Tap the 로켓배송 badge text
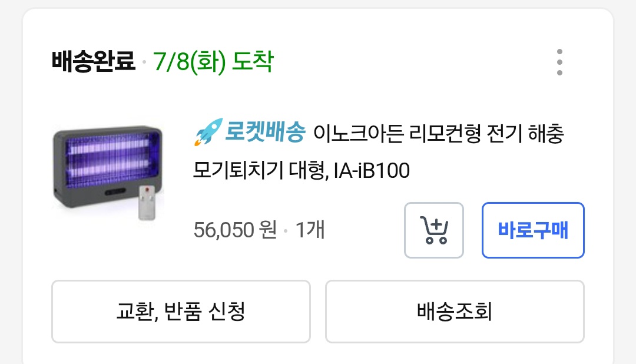This screenshot has height=364, width=636. [x=266, y=134]
